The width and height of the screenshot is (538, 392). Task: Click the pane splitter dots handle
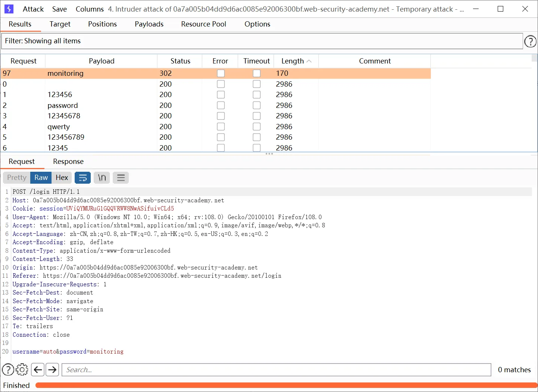click(269, 154)
